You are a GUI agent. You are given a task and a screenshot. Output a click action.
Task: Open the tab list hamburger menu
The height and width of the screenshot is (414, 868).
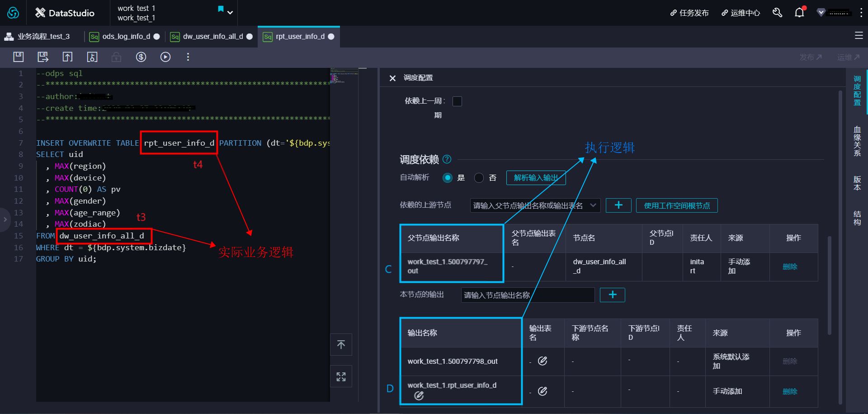click(859, 36)
